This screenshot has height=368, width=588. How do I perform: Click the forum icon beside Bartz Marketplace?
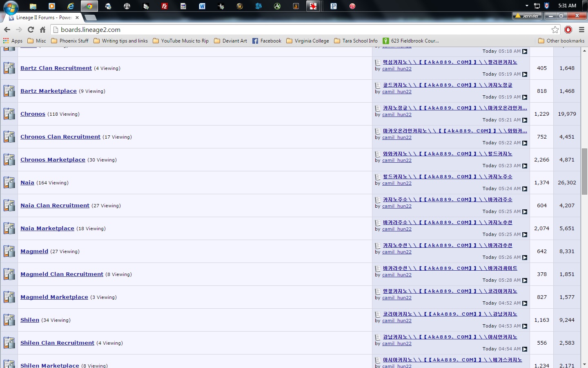tap(9, 91)
